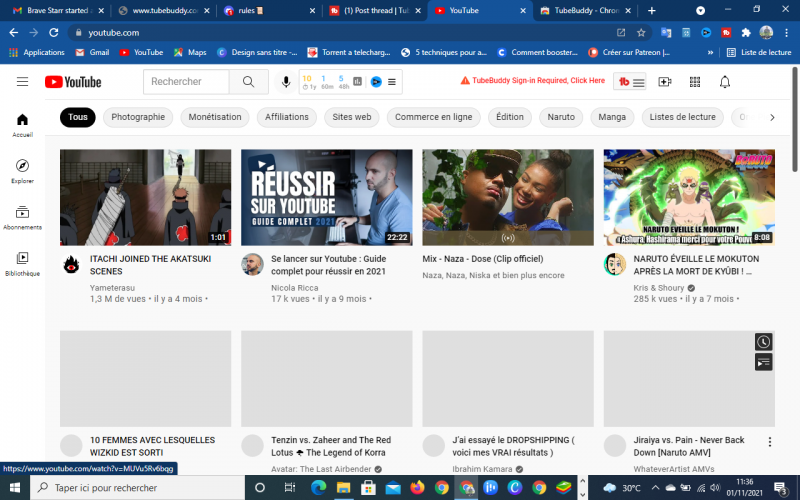Bookmark this page with the star icon
The height and width of the screenshot is (500, 800).
[641, 33]
